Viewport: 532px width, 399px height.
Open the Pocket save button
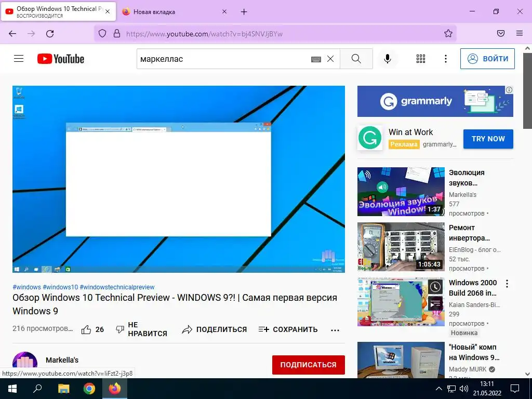501,33
